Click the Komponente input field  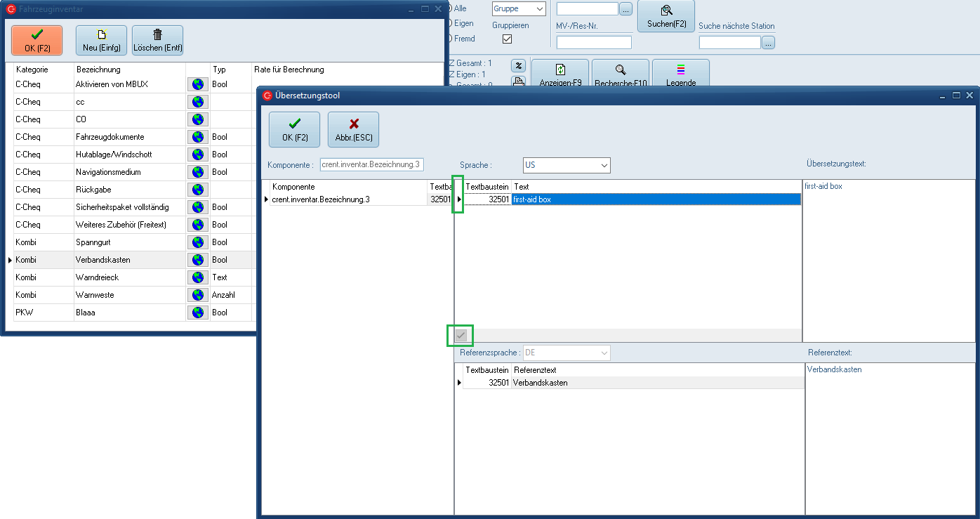(x=372, y=164)
